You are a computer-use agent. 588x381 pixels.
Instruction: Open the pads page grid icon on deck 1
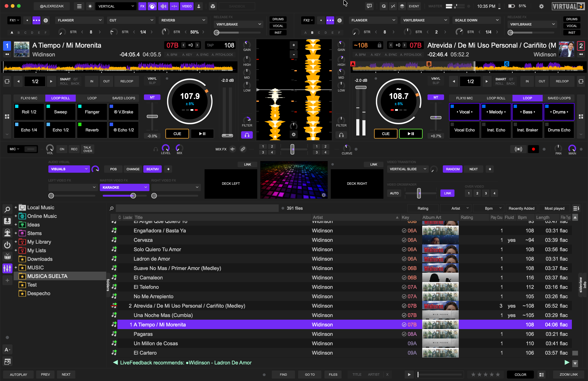coord(7,116)
